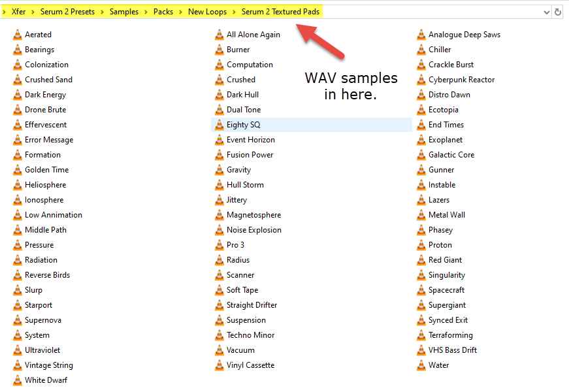Screen dimensions: 569x392
Task: Select the Cyberpunk Reactor VLC icon
Action: tap(421, 80)
